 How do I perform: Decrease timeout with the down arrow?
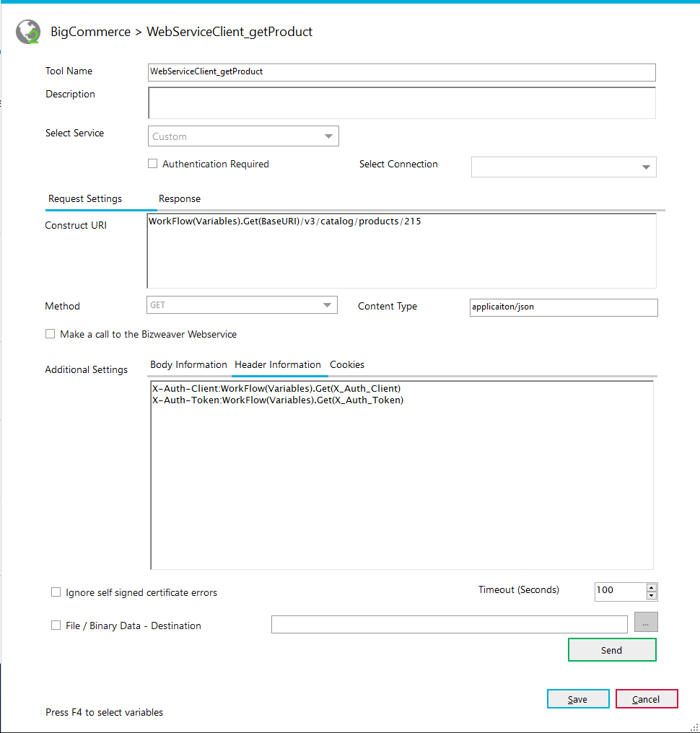(652, 596)
